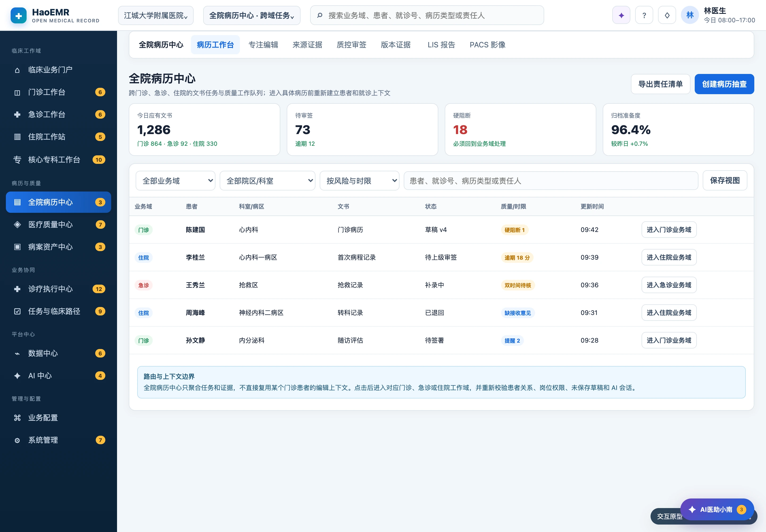Click the table filter search input
The image size is (766, 532).
[x=551, y=181]
